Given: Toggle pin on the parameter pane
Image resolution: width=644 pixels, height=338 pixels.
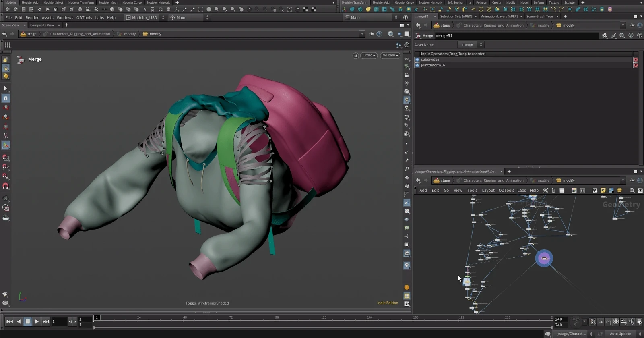Looking at the screenshot, I should click(632, 25).
